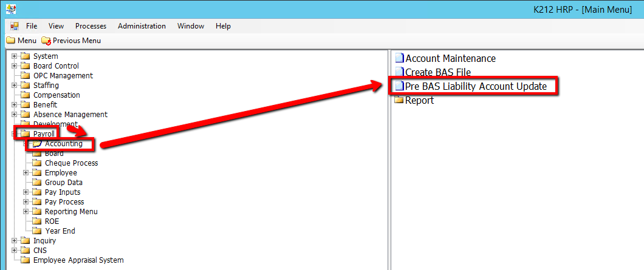Screen dimensions: 644x270
Task: Click the OPC Management folder icon
Action: (x=26, y=76)
